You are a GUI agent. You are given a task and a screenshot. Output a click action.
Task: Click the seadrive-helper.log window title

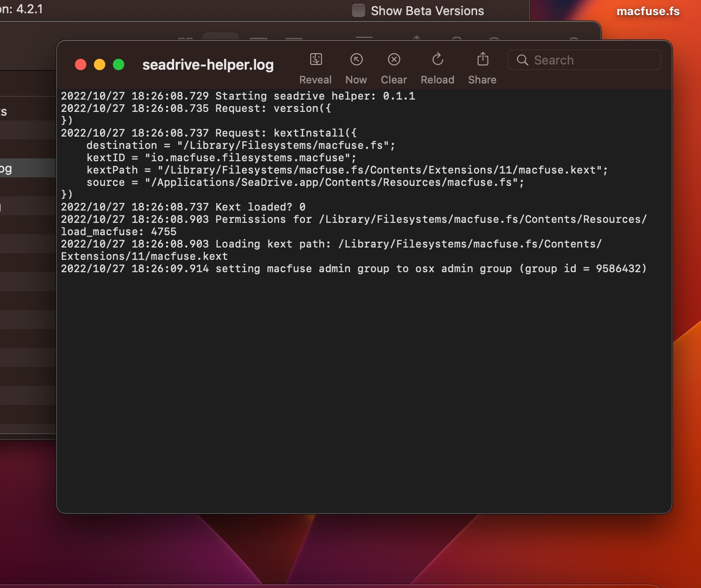[208, 64]
